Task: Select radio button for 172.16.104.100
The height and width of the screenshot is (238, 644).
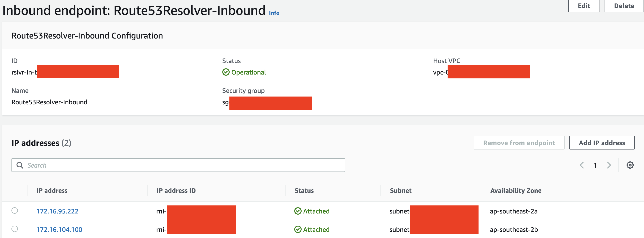Action: (x=15, y=229)
